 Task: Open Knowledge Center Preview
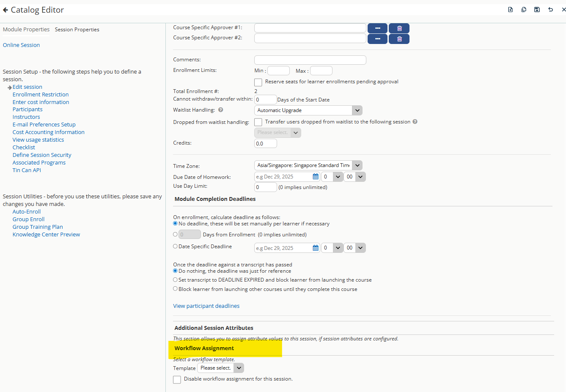pyautogui.click(x=46, y=234)
